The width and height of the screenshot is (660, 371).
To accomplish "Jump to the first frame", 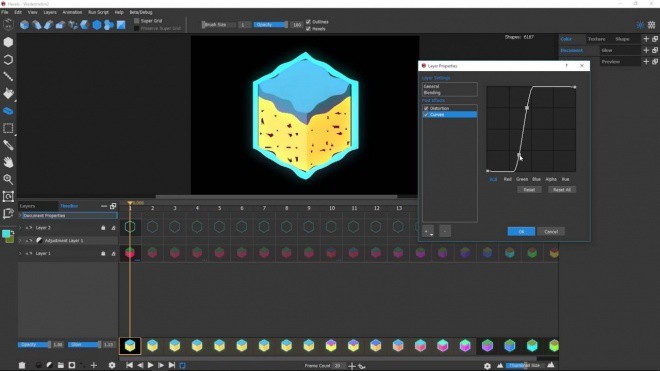I will click(x=130, y=365).
